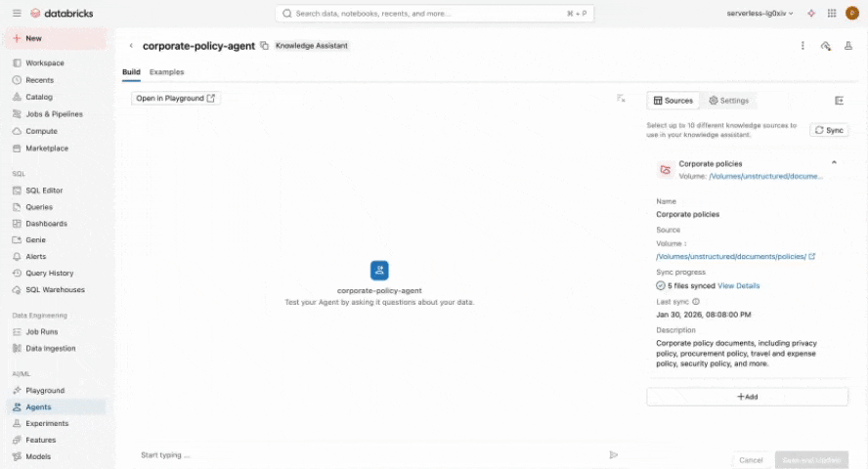
Task: Click the Knowledge Assistant tag
Action: 312,46
